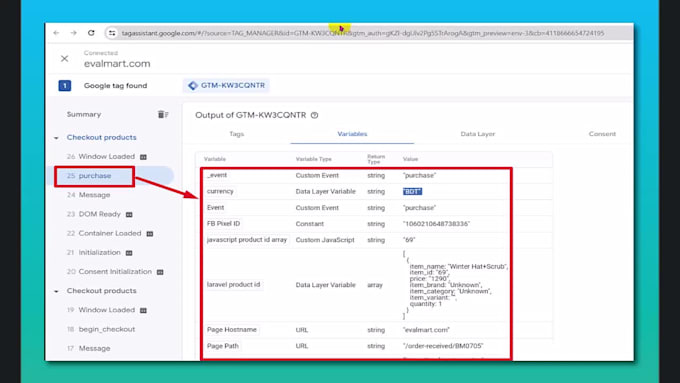
Task: Click the "1060210648738336" pixel ID value
Action: click(436, 224)
